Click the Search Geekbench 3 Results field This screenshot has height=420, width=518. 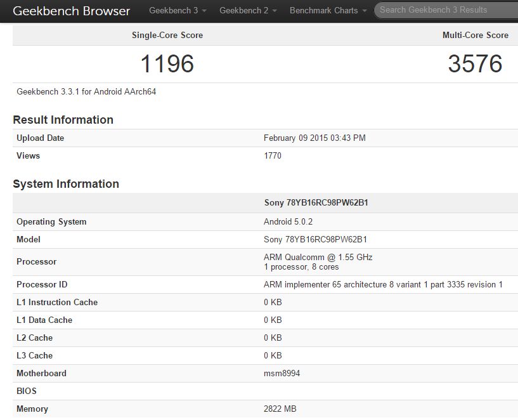[446, 10]
